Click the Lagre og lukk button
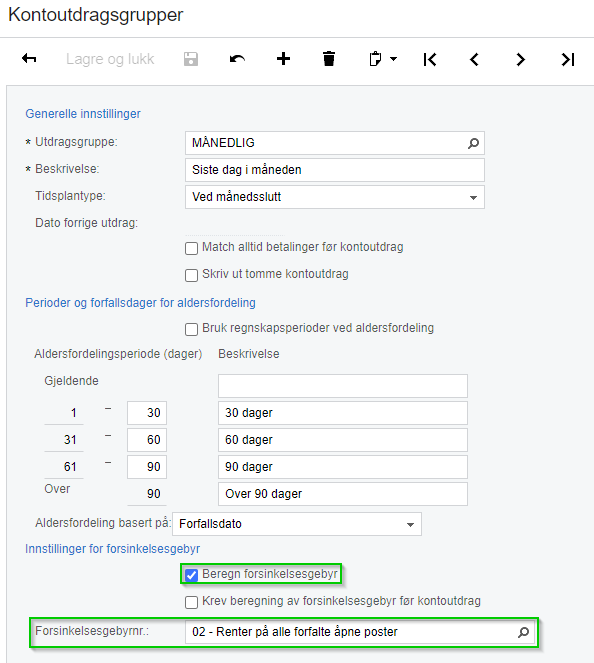 [110, 59]
